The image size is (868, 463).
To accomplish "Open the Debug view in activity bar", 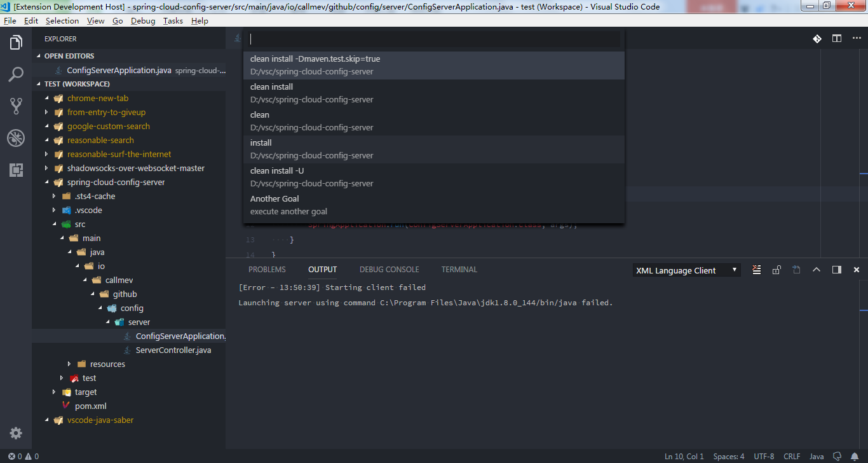I will pyautogui.click(x=16, y=138).
